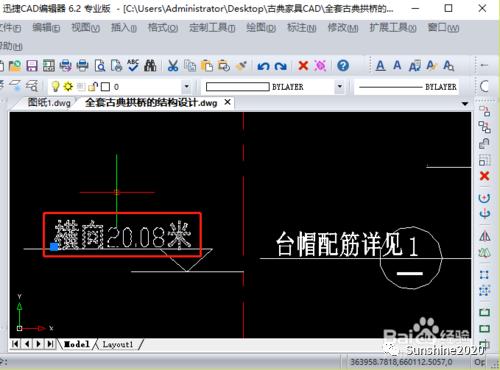Open the 修改(M) menu
This screenshot has width=500, height=370.
343,28
